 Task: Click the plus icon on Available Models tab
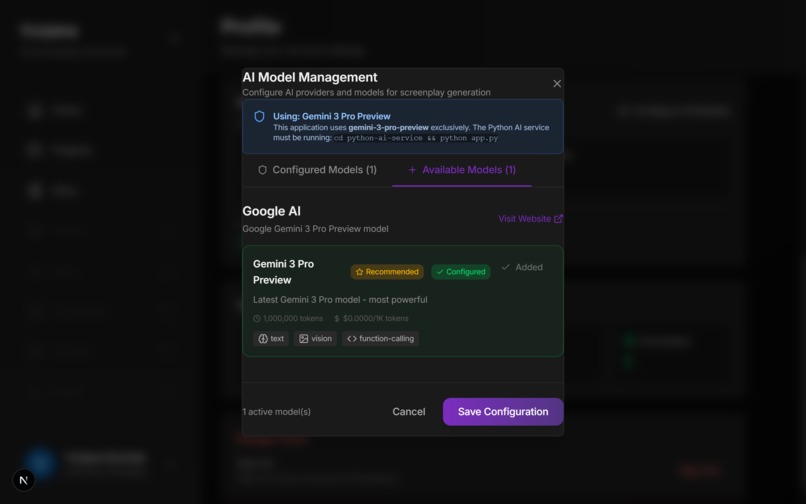412,170
